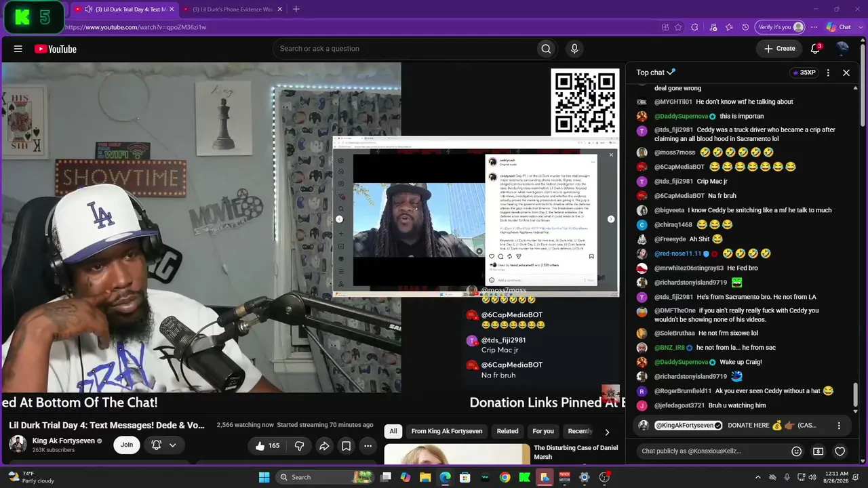Open the channel avatar next to King Ak Fortyseven
This screenshot has height=488, width=868.
[x=18, y=445]
